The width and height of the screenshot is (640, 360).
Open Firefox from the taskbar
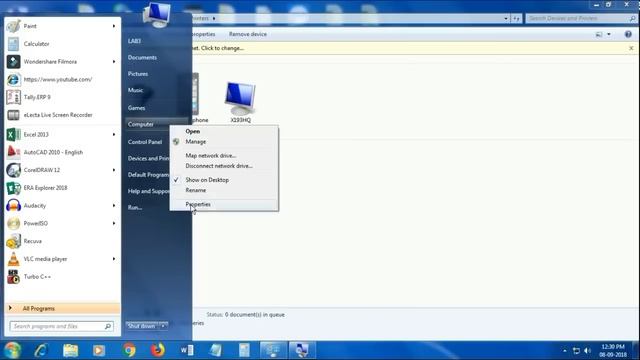158,350
